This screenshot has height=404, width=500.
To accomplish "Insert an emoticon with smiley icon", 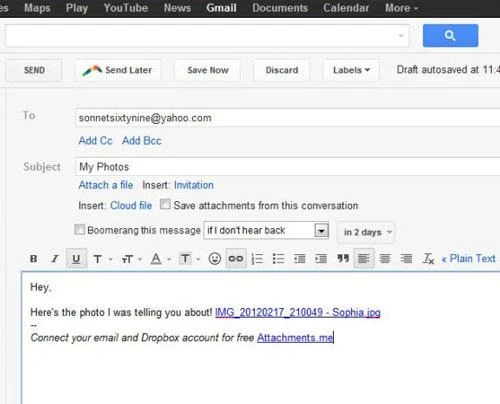I will click(x=215, y=259).
